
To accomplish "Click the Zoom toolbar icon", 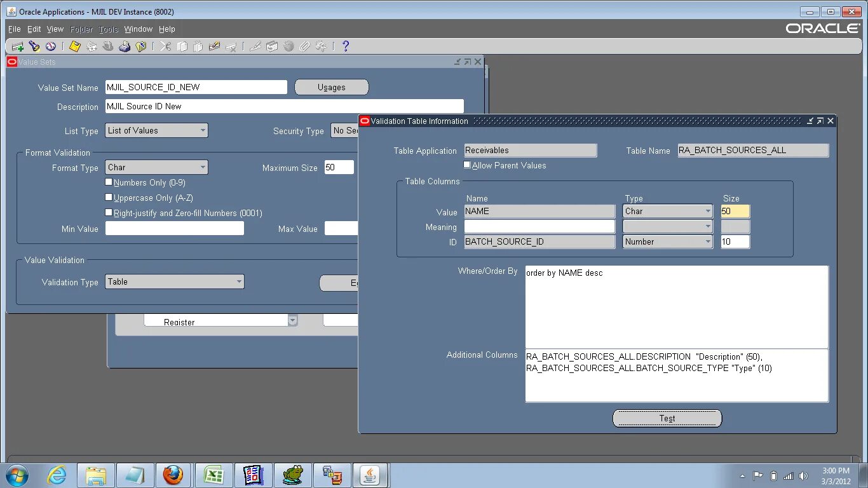I will pos(272,46).
